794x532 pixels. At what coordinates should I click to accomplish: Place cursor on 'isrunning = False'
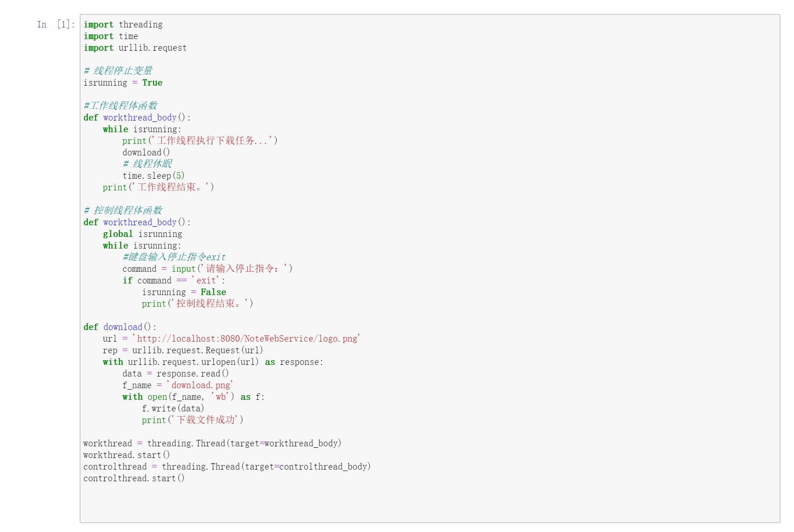coord(184,292)
